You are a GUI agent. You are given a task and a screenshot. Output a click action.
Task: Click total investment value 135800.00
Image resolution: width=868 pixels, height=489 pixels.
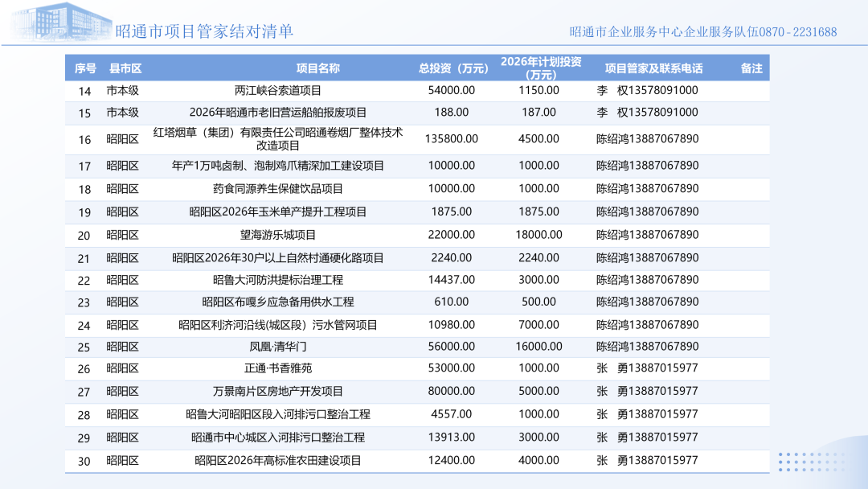[451, 139]
